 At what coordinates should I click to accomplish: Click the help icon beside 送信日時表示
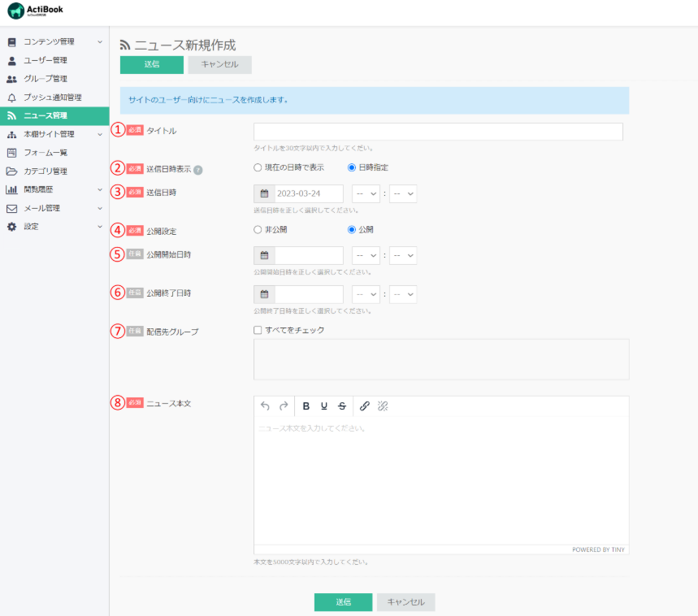click(x=197, y=170)
